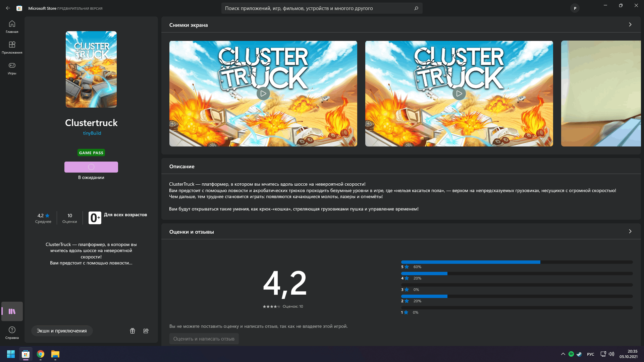The height and width of the screenshot is (362, 644).
Task: Open File Explorer from taskbar
Action: tap(55, 354)
